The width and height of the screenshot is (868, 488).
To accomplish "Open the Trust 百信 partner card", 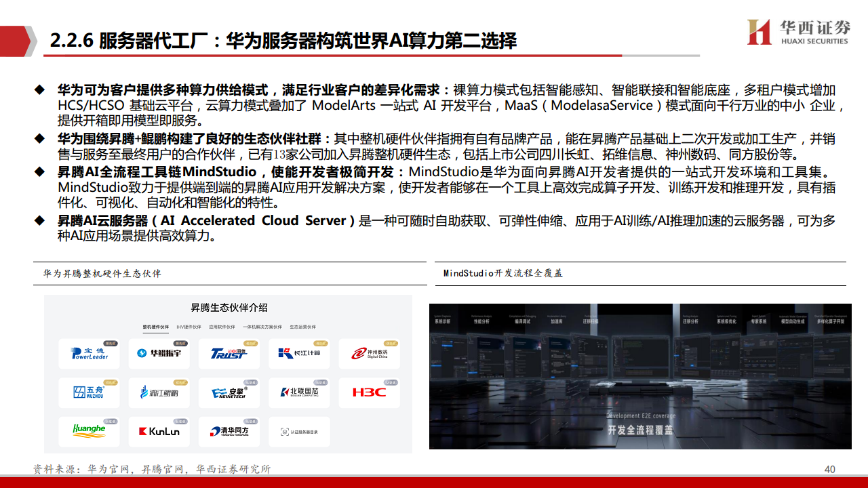I will point(229,353).
